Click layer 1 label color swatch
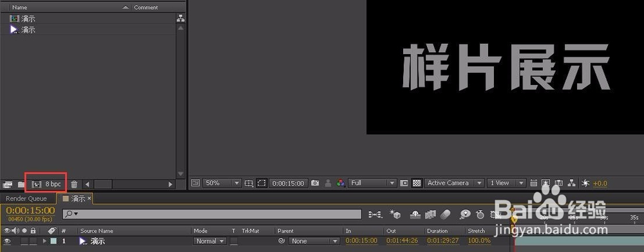644x252 pixels. click(x=53, y=241)
